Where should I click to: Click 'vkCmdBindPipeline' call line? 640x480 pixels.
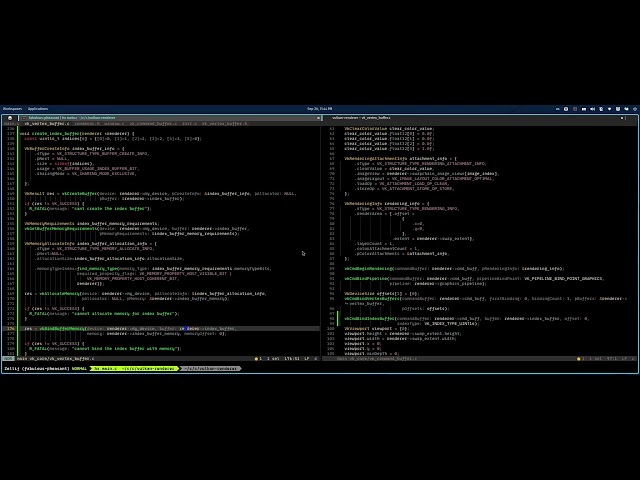point(473,279)
